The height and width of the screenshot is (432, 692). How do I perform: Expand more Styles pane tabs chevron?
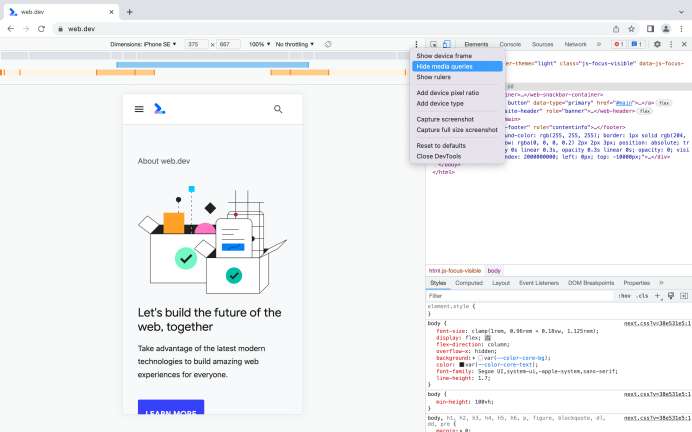tap(661, 283)
